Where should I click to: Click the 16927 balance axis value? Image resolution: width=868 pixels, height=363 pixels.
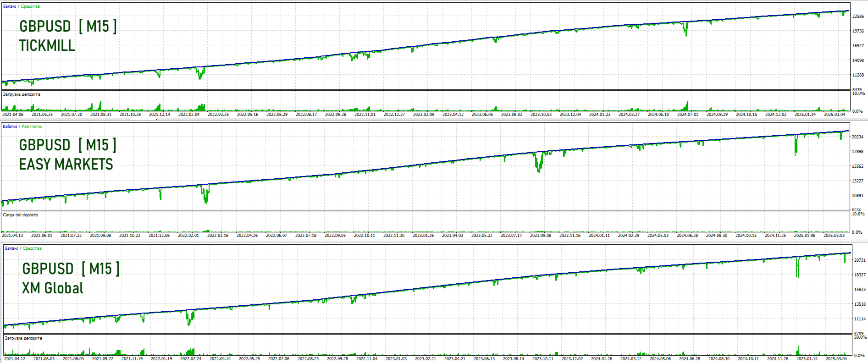click(x=858, y=46)
